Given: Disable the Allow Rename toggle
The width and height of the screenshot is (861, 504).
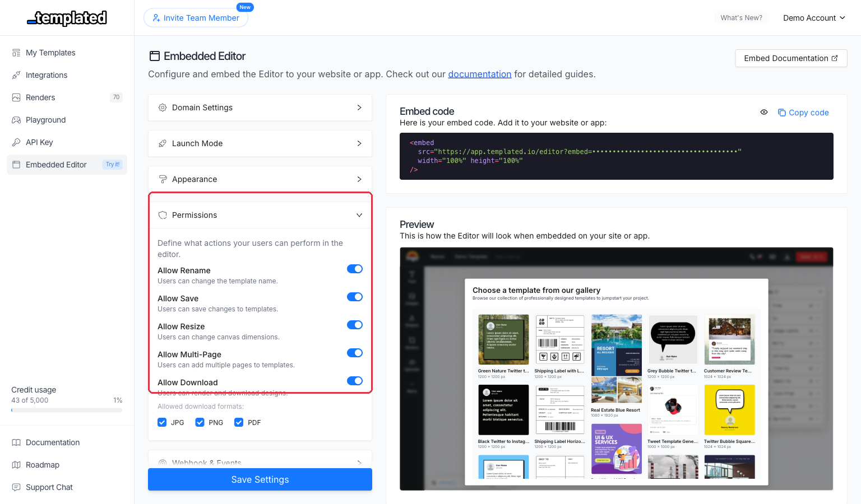Looking at the screenshot, I should click(x=355, y=269).
